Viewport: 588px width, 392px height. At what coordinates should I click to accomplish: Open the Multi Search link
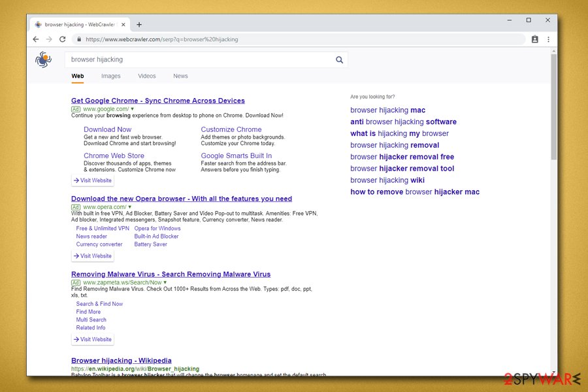[91, 319]
